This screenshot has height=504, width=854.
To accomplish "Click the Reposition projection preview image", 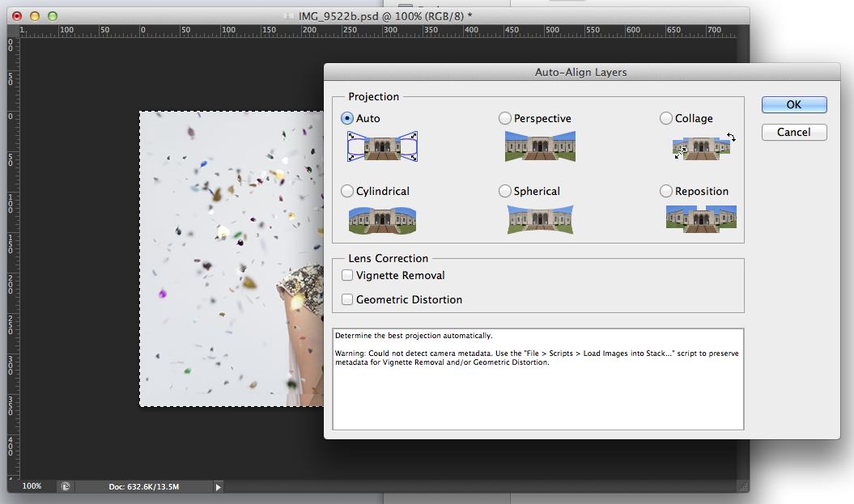I will click(x=701, y=219).
